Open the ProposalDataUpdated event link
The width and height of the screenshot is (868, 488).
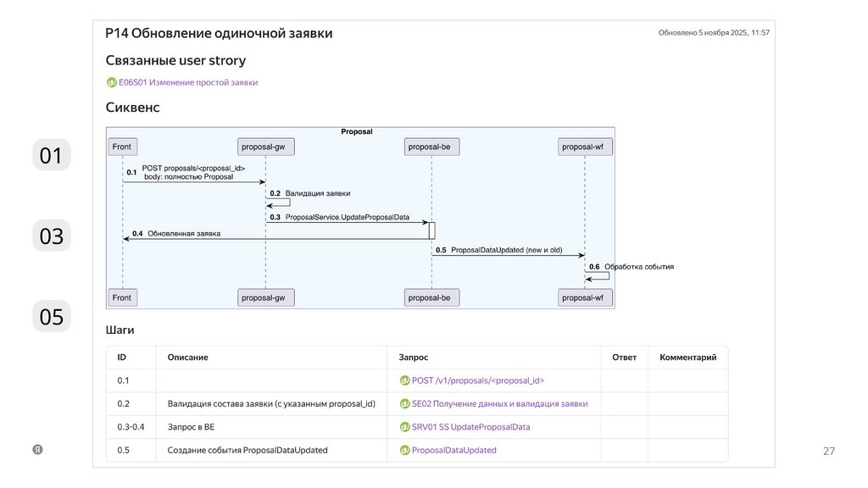tap(454, 451)
